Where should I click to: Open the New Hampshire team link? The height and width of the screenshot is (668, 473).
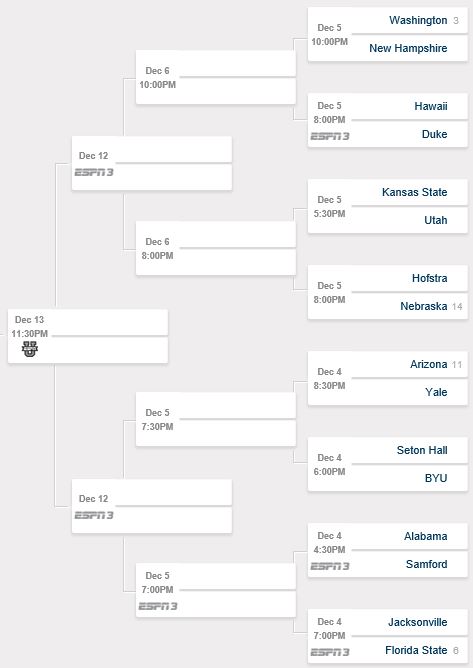(408, 48)
